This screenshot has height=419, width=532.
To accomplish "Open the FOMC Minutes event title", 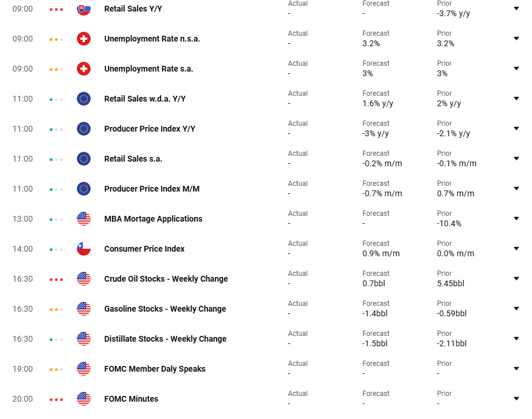I will click(x=131, y=399).
